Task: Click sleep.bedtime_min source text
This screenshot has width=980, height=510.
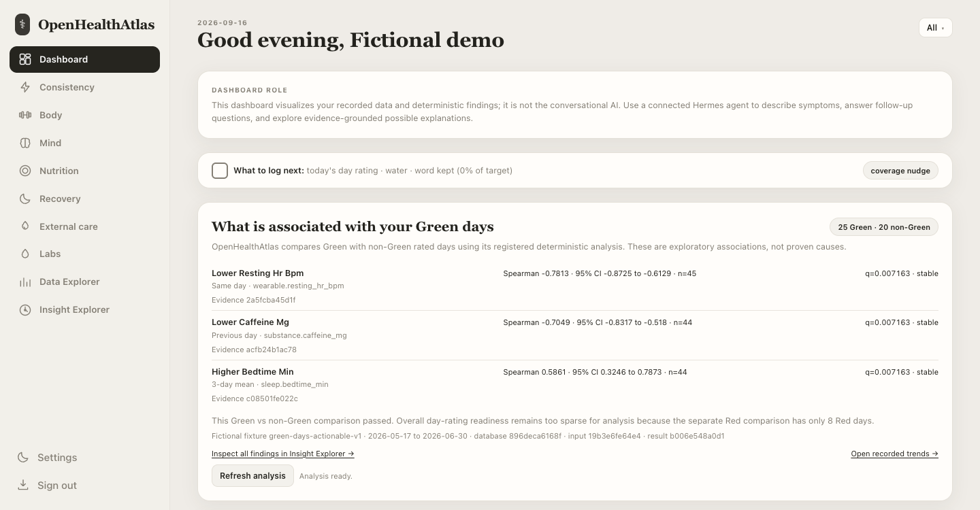Action: coord(295,384)
